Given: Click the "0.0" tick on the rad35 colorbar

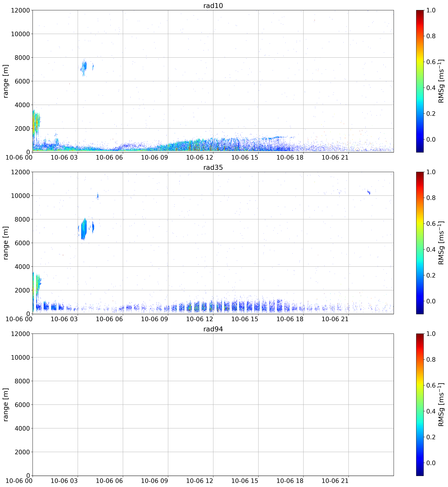Looking at the screenshot, I should pyautogui.click(x=431, y=301).
